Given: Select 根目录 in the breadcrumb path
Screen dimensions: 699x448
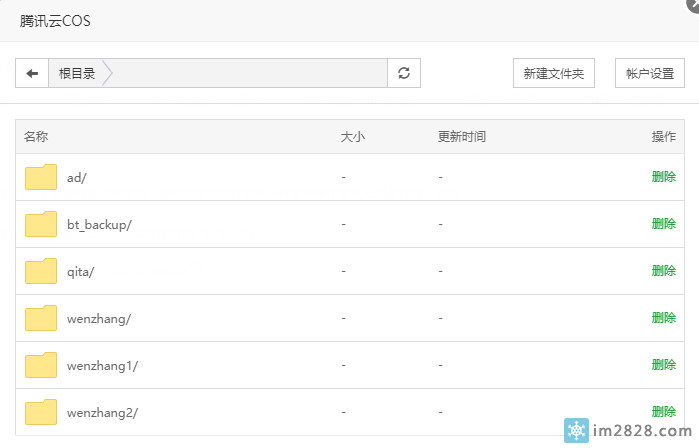Looking at the screenshot, I should point(77,73).
